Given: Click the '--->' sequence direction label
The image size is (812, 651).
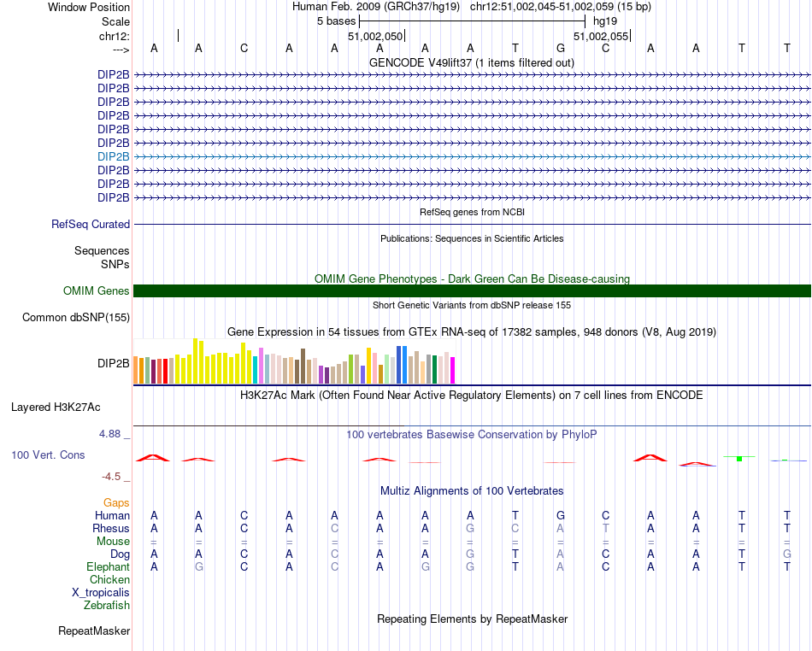Looking at the screenshot, I should 121,50.
